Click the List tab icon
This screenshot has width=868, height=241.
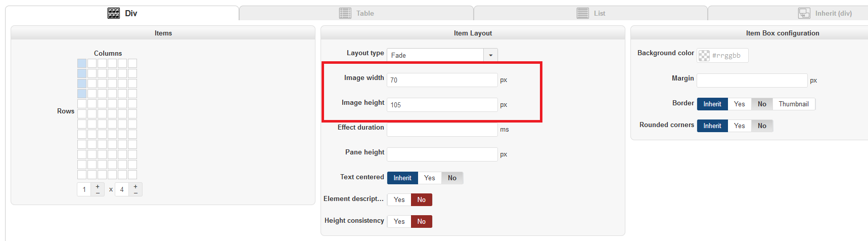(583, 13)
